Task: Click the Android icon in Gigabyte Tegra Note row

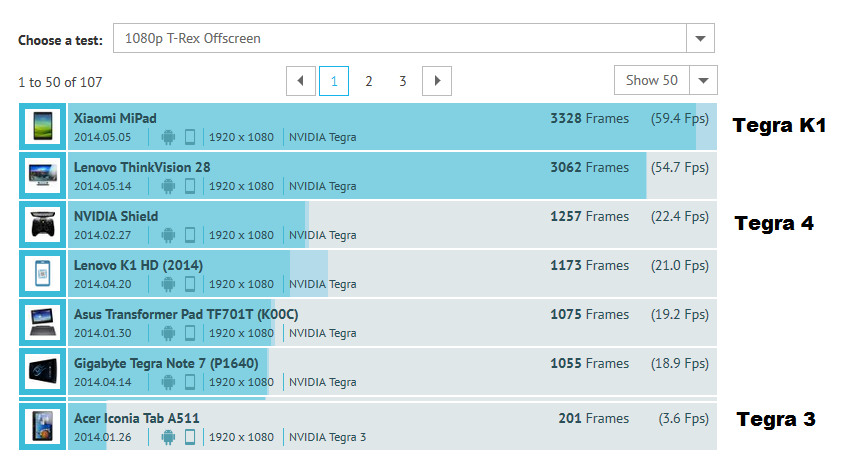Action: pos(168,382)
